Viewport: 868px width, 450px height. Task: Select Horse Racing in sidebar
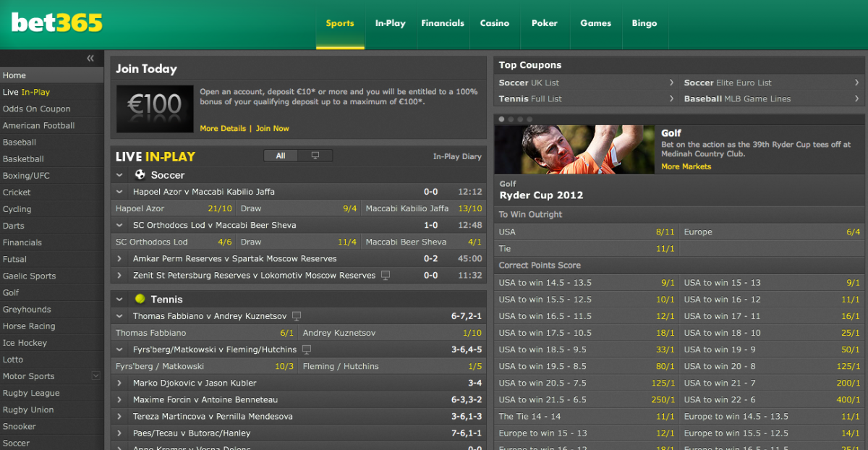point(52,326)
